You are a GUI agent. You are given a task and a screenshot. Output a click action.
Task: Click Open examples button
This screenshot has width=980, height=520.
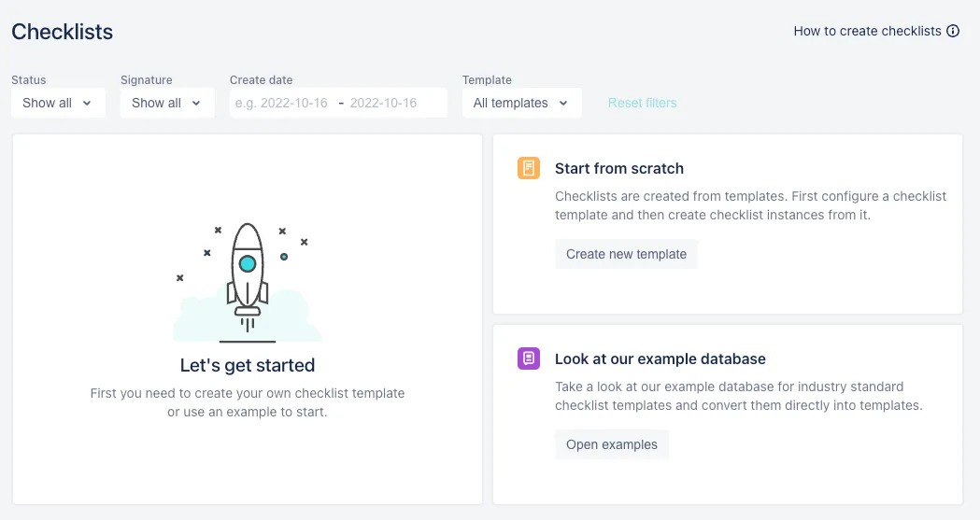pos(612,444)
